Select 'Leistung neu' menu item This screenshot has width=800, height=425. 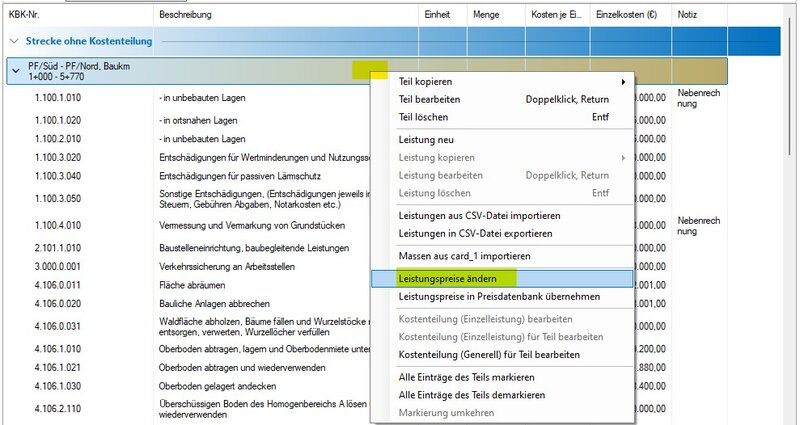(426, 139)
